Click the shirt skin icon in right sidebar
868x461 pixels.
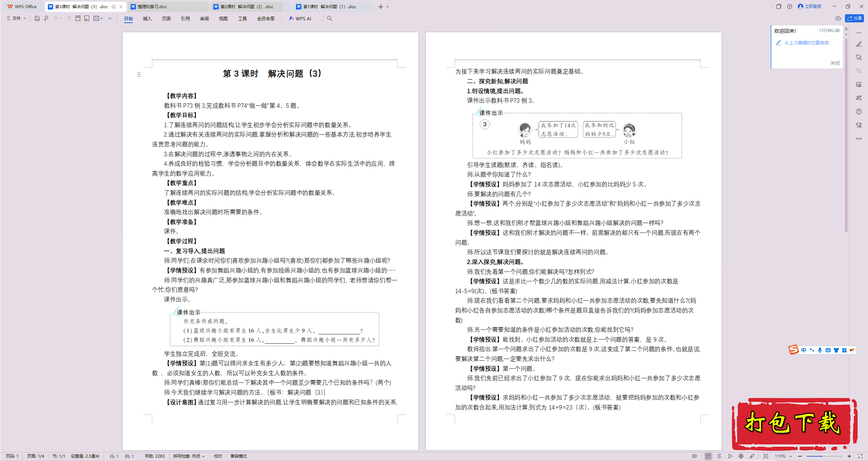pyautogui.click(x=859, y=125)
